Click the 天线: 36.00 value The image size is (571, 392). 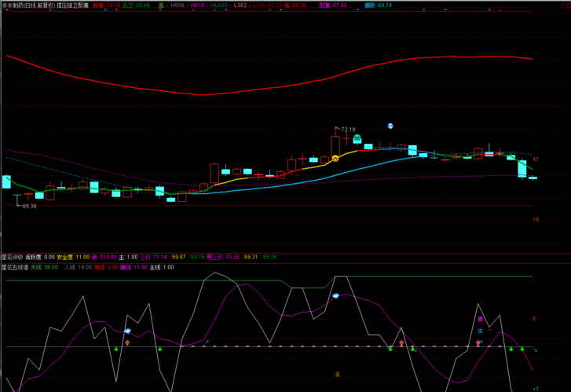[x=44, y=267]
